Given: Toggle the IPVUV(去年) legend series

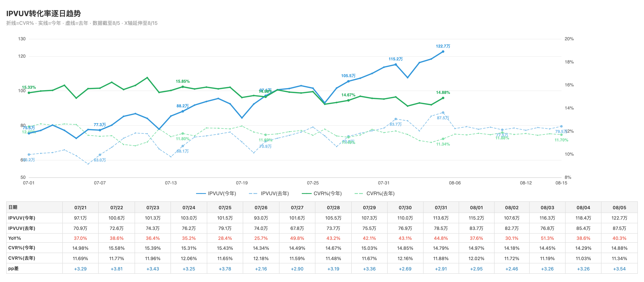Looking at the screenshot, I should click(x=269, y=193).
